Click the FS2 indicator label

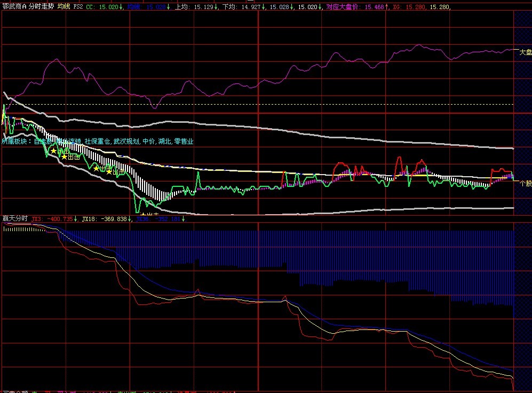click(78, 7)
